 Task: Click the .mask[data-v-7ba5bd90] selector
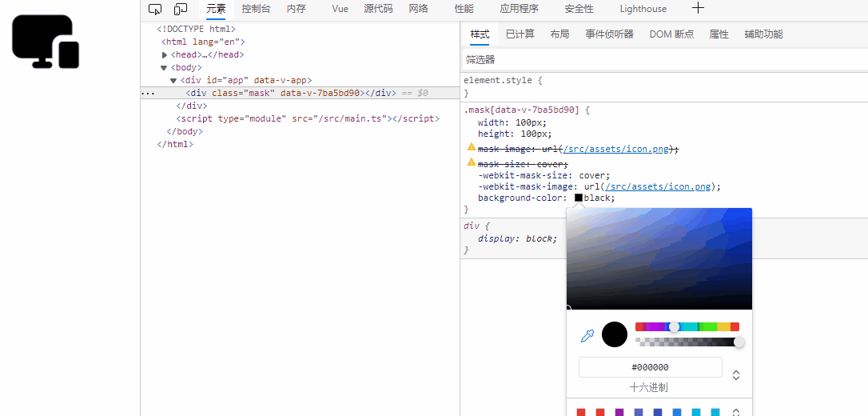click(521, 110)
